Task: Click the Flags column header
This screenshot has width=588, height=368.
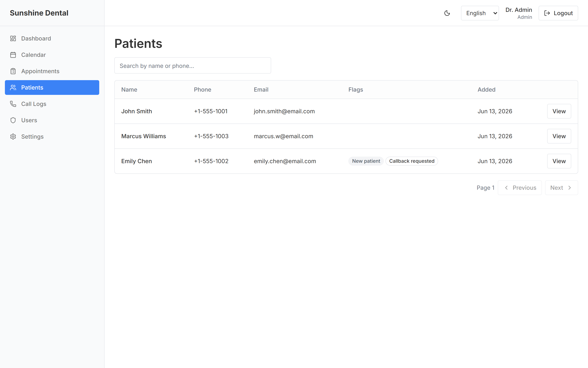Action: click(x=356, y=90)
